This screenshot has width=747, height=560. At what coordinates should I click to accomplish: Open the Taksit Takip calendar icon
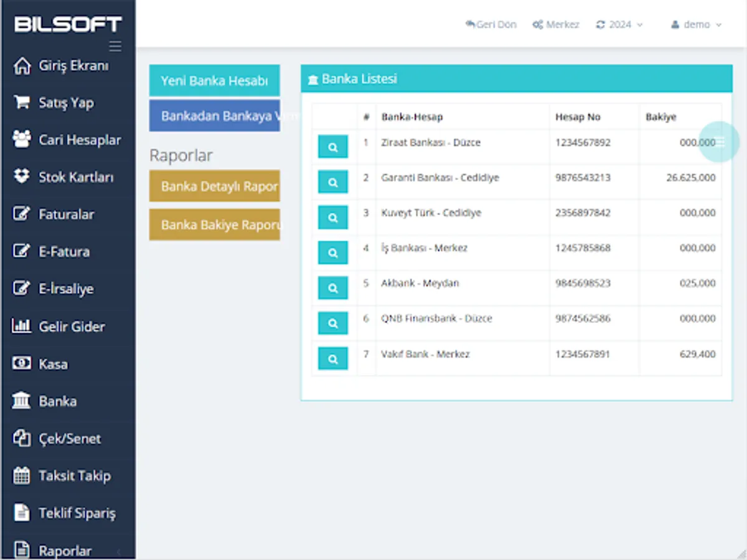click(x=22, y=475)
